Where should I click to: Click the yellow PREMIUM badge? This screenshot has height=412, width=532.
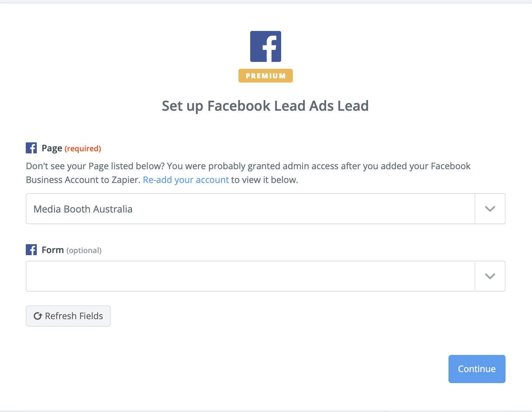(266, 76)
